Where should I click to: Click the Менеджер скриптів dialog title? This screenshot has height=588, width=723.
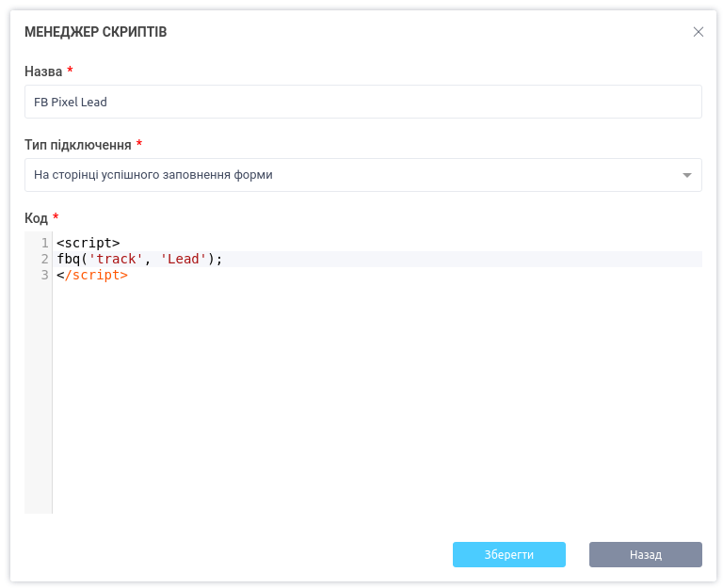(96, 32)
